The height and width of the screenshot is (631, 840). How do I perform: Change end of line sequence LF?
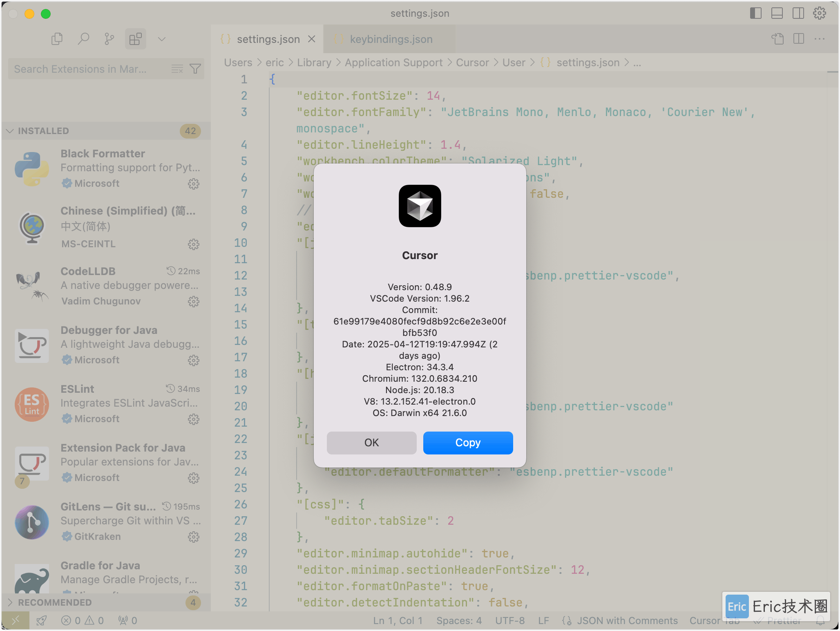pyautogui.click(x=543, y=621)
